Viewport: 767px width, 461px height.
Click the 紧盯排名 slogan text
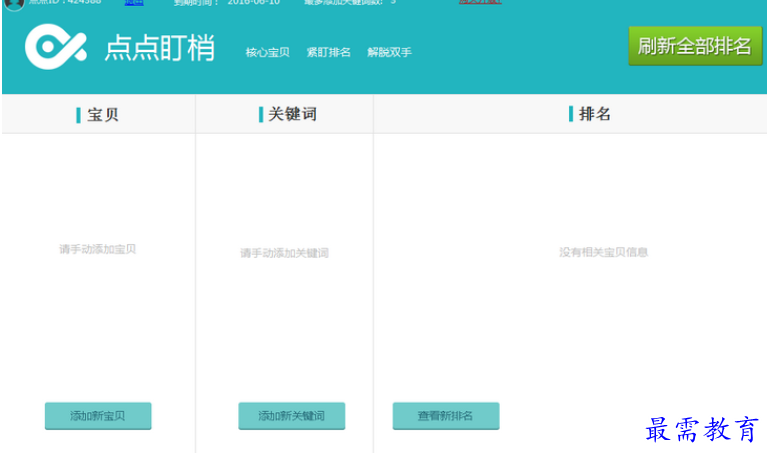(x=328, y=52)
